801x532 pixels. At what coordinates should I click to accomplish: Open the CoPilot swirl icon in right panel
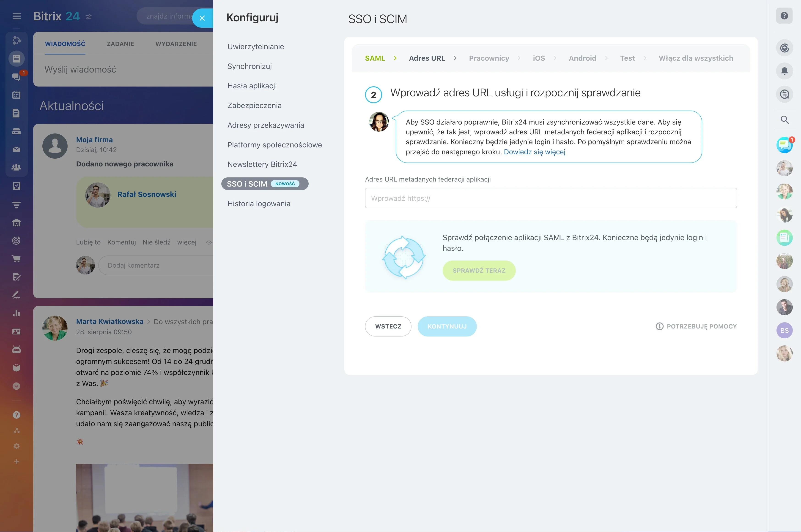(784, 48)
